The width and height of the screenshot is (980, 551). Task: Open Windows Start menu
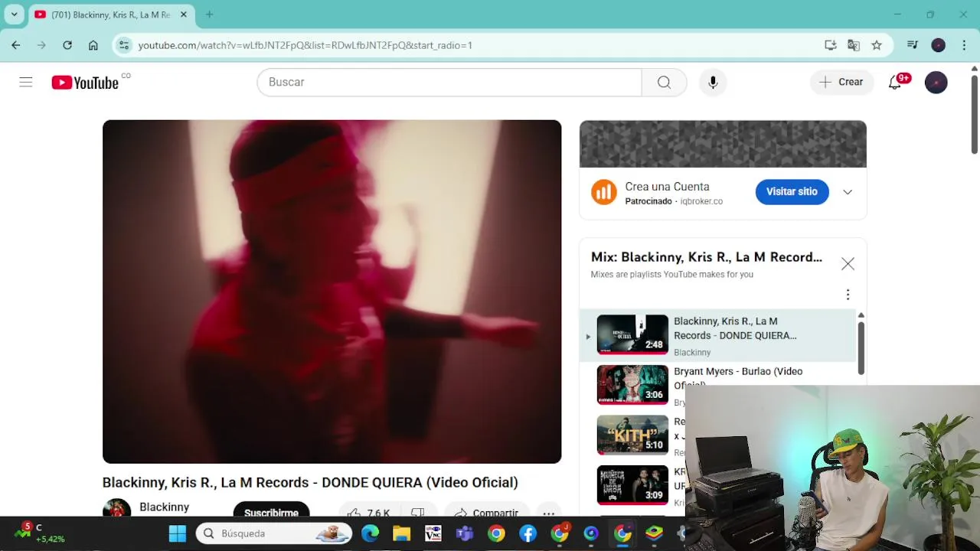click(178, 533)
